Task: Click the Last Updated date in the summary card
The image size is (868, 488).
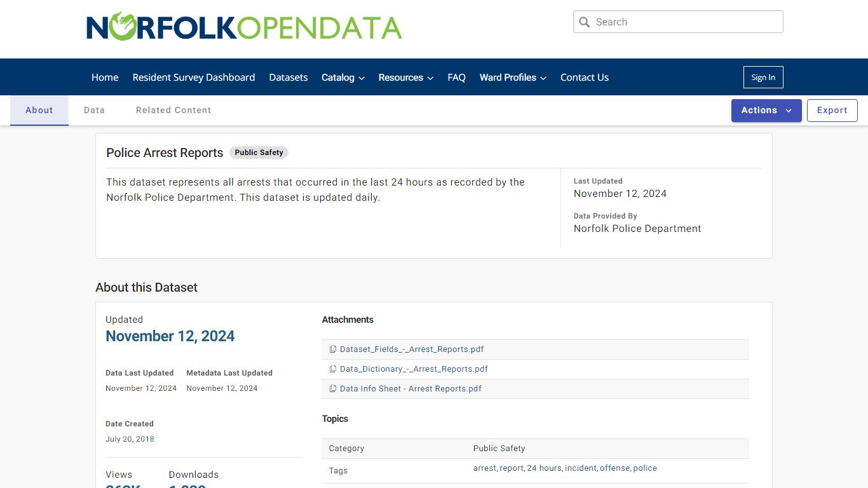Action: coord(620,194)
